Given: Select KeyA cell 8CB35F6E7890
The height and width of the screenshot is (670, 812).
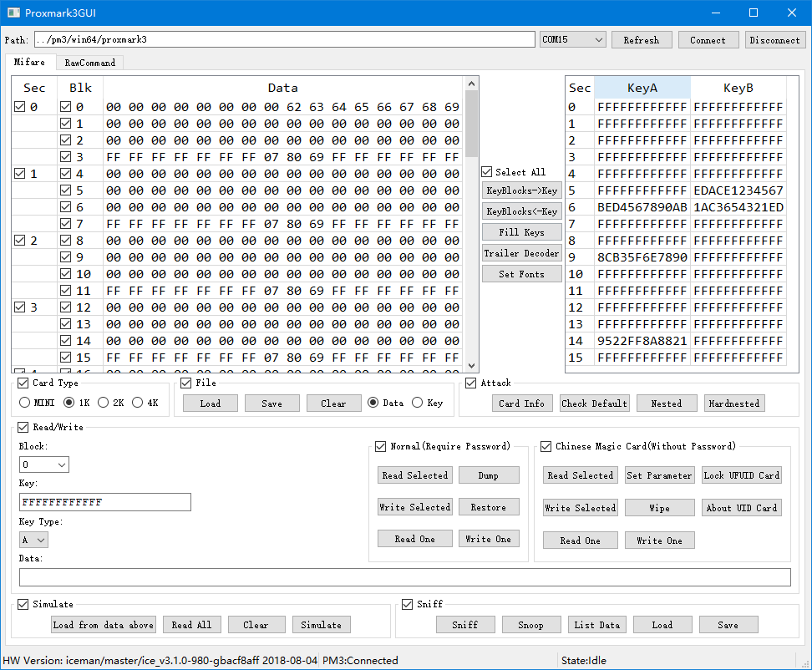Looking at the screenshot, I should (x=642, y=257).
